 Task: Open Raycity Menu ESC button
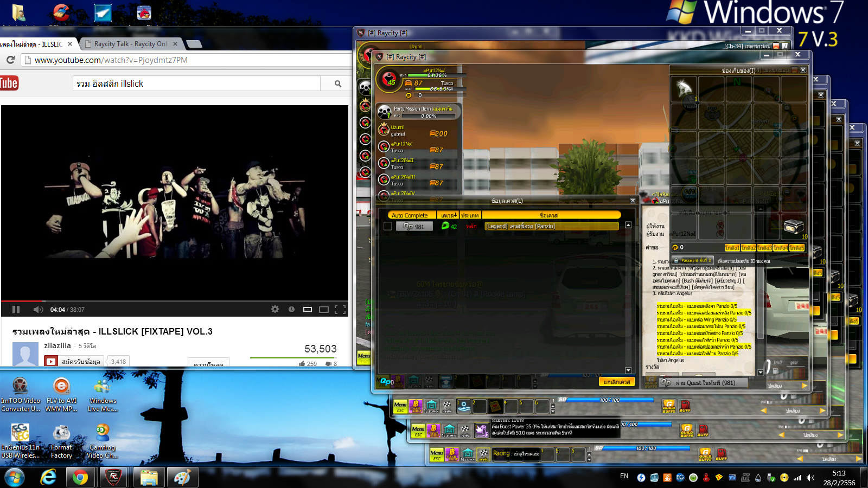[400, 407]
